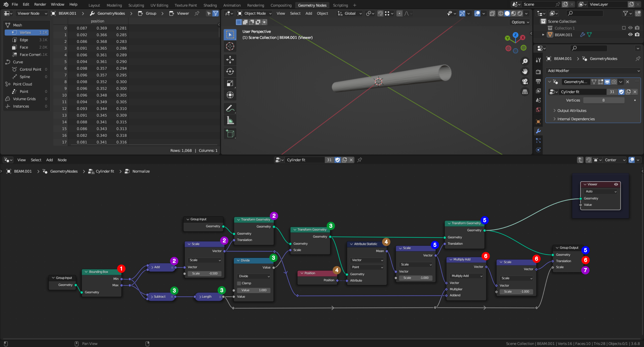Toggle spreadsheet selected-only filter
The width and height of the screenshot is (644, 347).
(x=209, y=13)
